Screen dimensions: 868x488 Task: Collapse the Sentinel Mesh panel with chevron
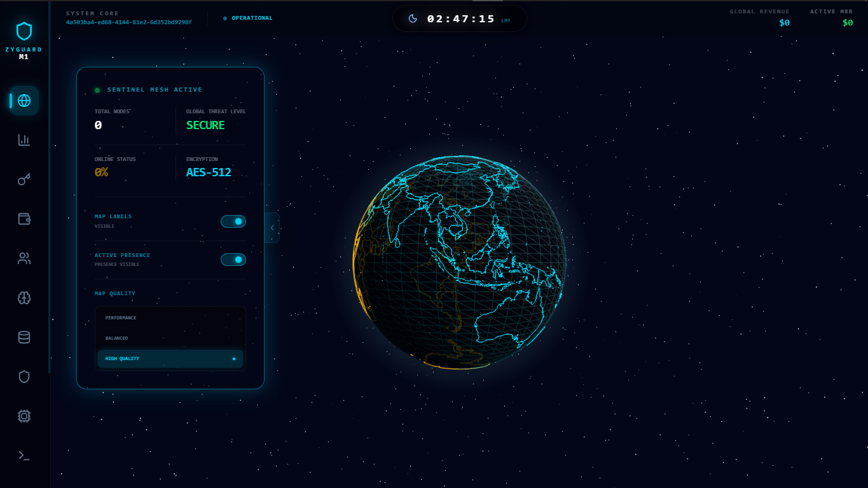(x=272, y=228)
